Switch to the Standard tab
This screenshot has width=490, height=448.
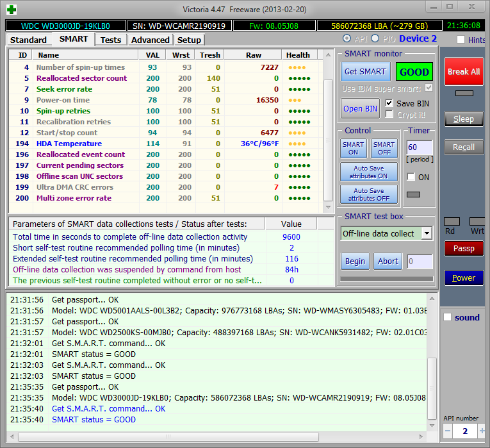[x=29, y=40]
